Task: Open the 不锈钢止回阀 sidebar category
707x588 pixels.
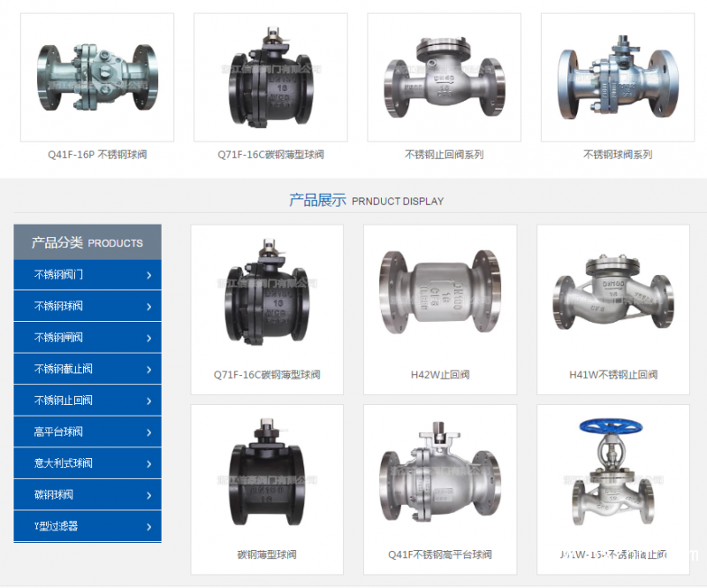Action: (x=63, y=401)
